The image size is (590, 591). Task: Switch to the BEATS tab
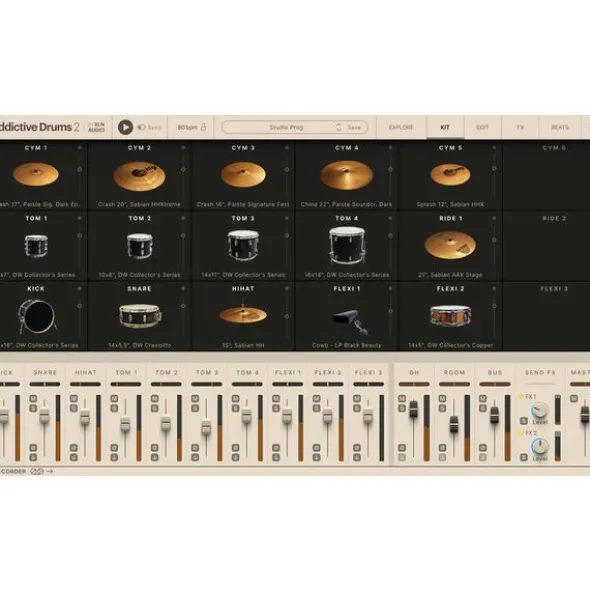coord(560,127)
